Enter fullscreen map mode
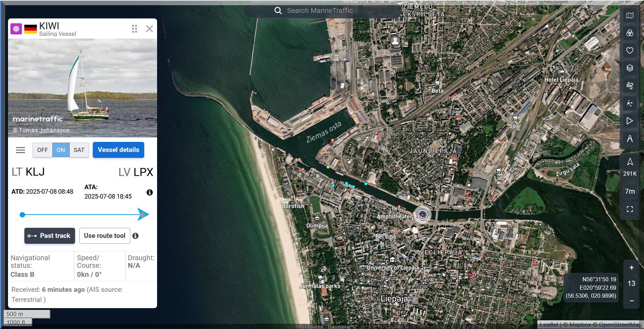This screenshot has width=644, height=329. [x=629, y=209]
